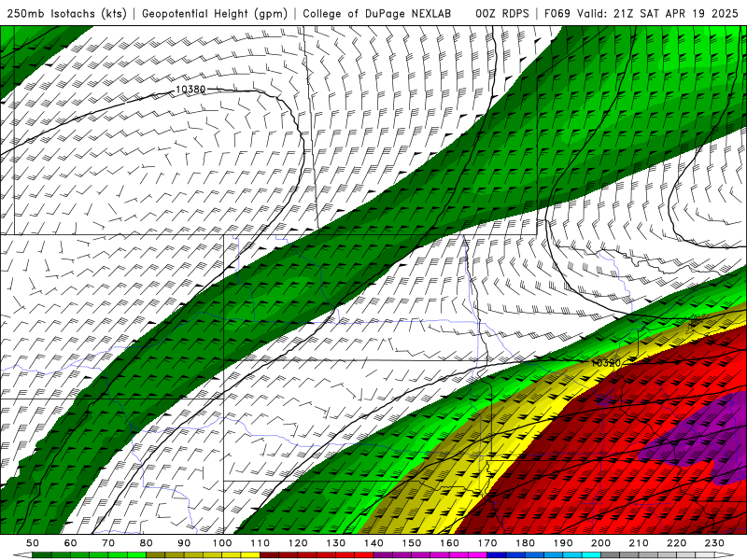Click the 70 value on the color scale
Viewport: 747px width, 560px height.
point(108,543)
